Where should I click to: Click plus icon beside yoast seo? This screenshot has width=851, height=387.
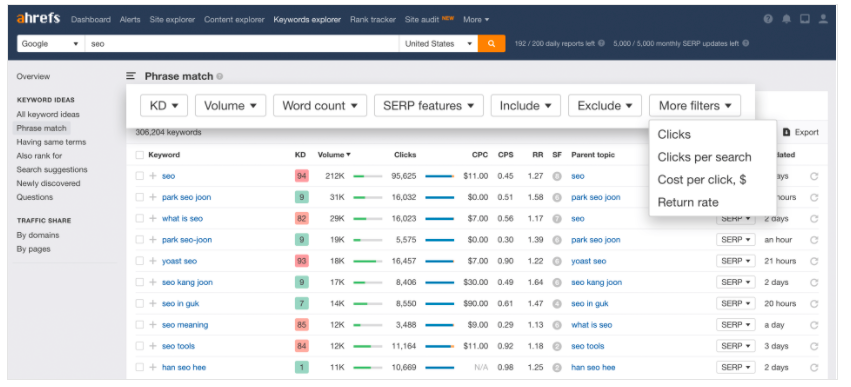click(153, 261)
